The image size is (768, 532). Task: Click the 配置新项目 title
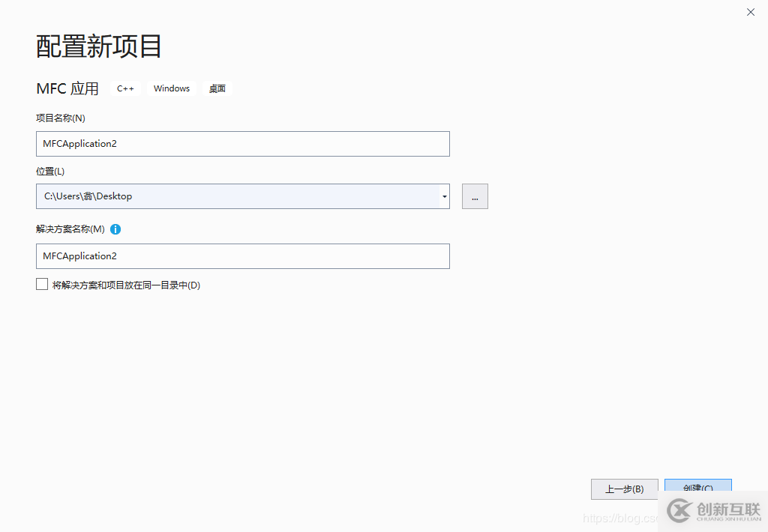coord(98,46)
